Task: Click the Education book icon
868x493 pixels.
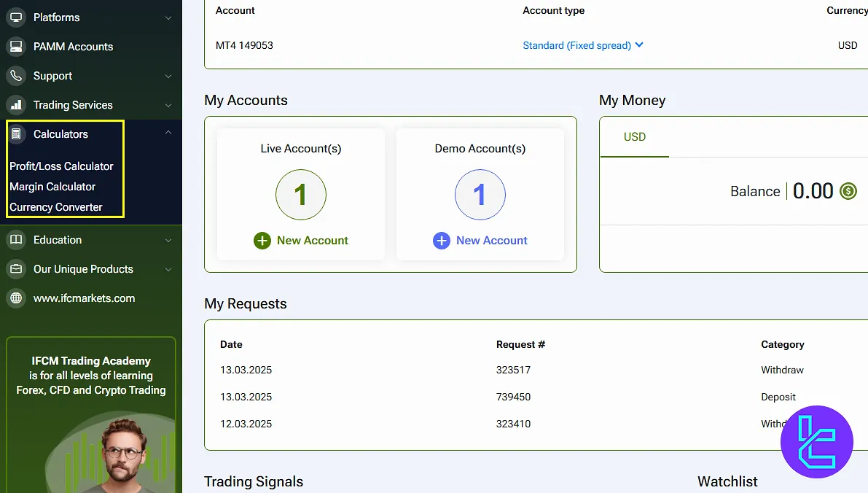Action: click(x=15, y=240)
